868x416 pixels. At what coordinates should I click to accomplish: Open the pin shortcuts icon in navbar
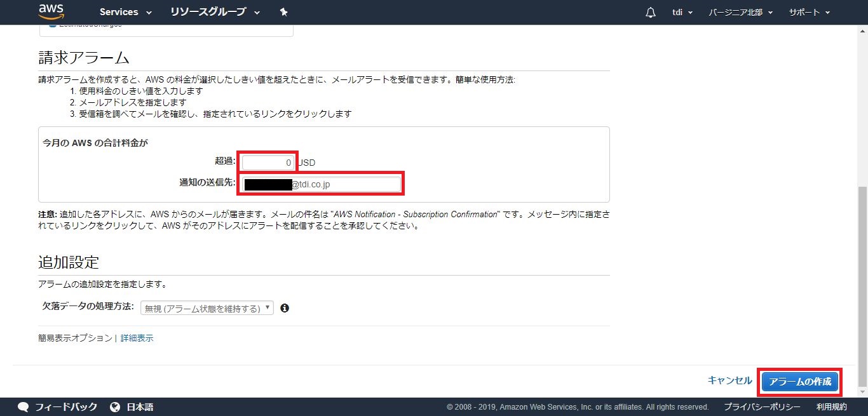(283, 12)
